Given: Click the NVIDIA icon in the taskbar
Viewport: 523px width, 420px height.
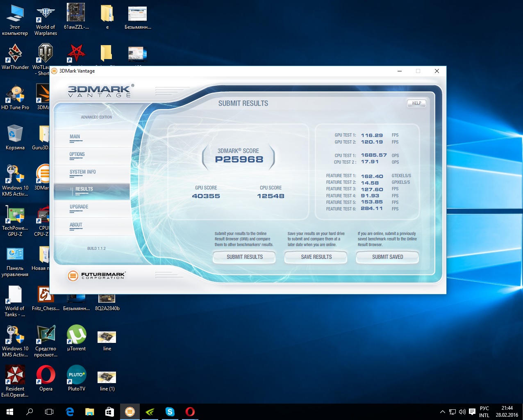Looking at the screenshot, I should [150, 412].
